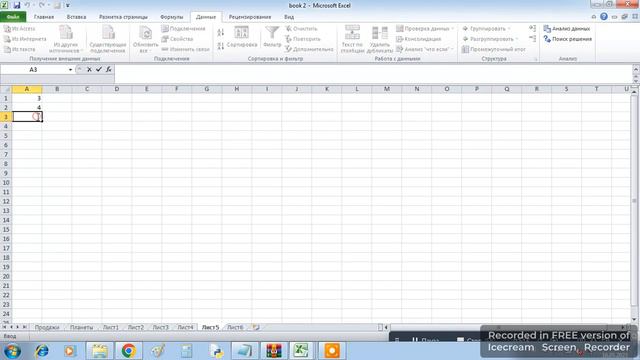Open Google Chrome from the taskbar

tap(129, 351)
